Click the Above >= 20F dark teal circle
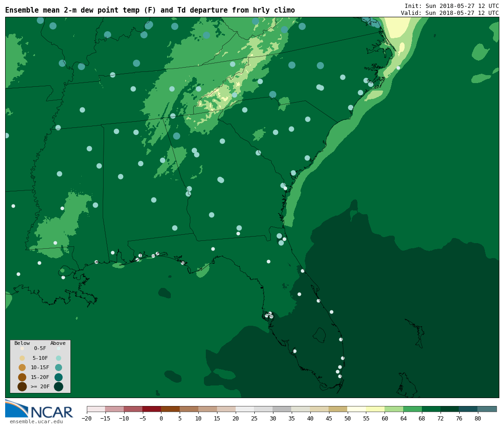Image resolution: width=504 pixels, height=427 pixels. (x=58, y=386)
